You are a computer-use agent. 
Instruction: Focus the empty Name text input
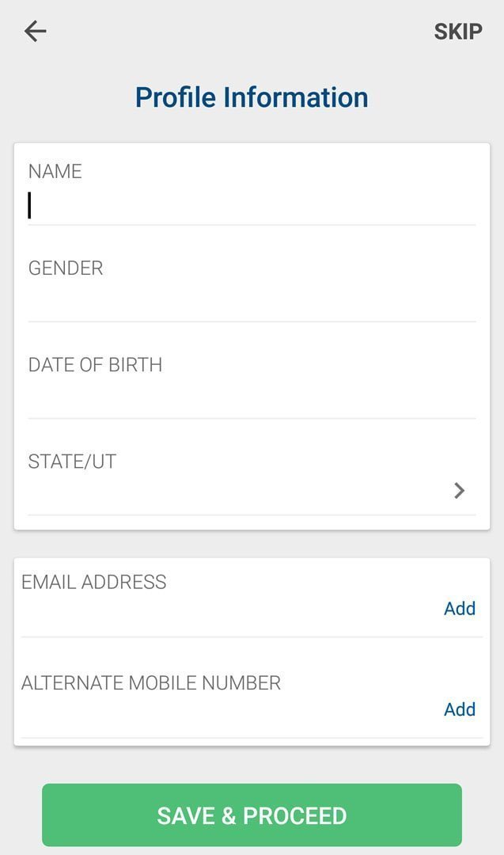pyautogui.click(x=252, y=206)
